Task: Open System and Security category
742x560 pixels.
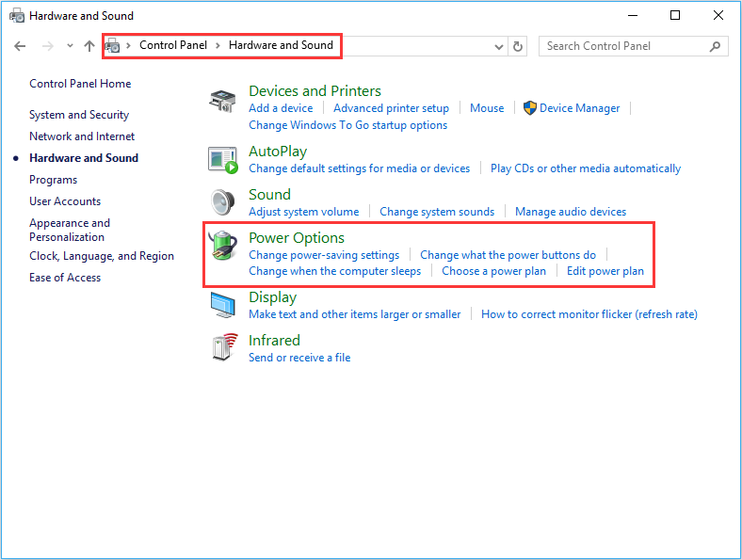Action: (x=79, y=115)
